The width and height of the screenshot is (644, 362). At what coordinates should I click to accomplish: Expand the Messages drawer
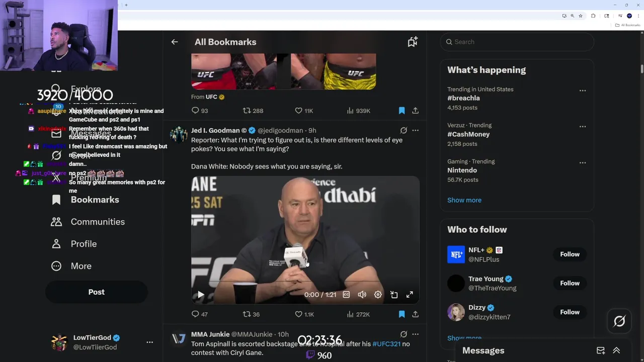[x=616, y=350]
